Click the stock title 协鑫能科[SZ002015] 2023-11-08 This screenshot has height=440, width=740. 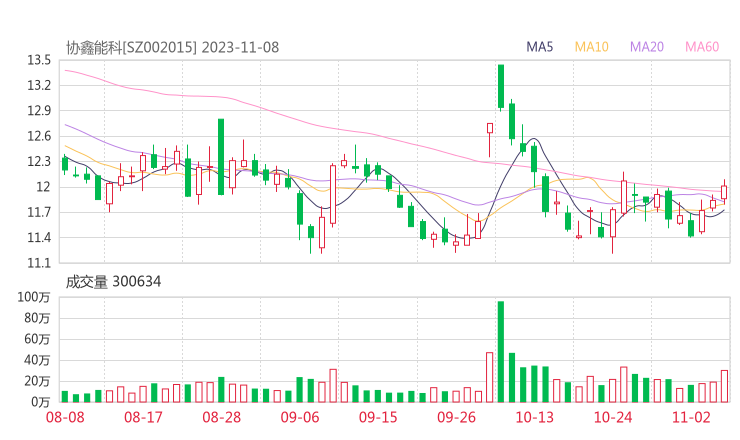click(x=172, y=48)
